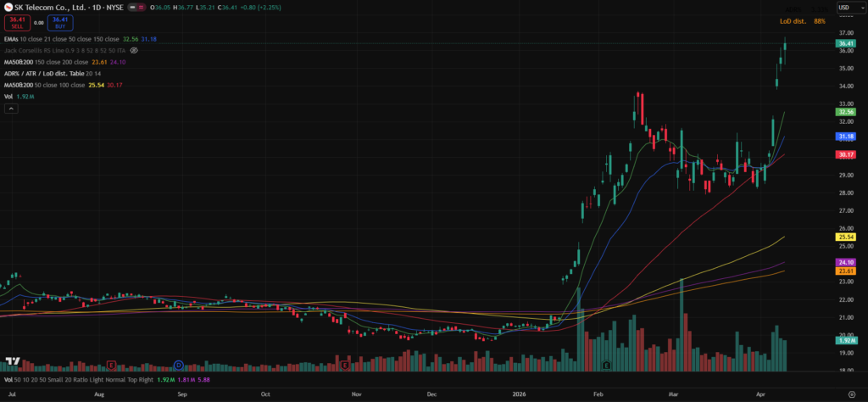Click the blue BUY 36.41 button
The width and height of the screenshot is (868, 402).
(58, 22)
